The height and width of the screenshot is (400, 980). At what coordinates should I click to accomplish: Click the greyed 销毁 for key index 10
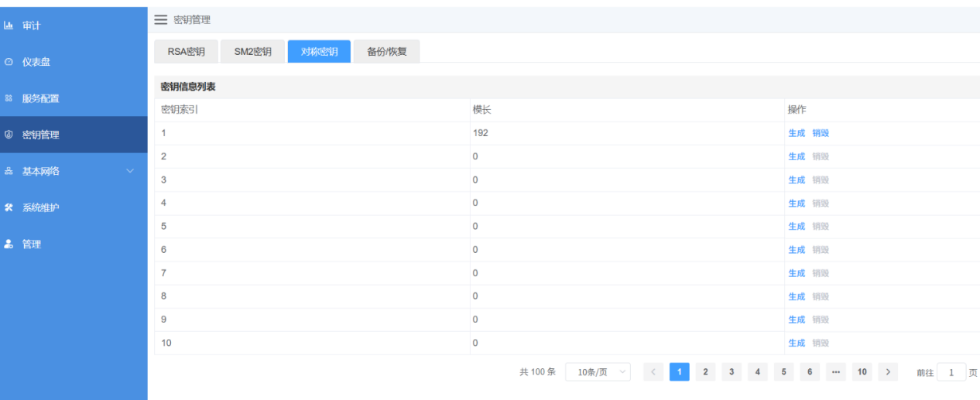[821, 343]
